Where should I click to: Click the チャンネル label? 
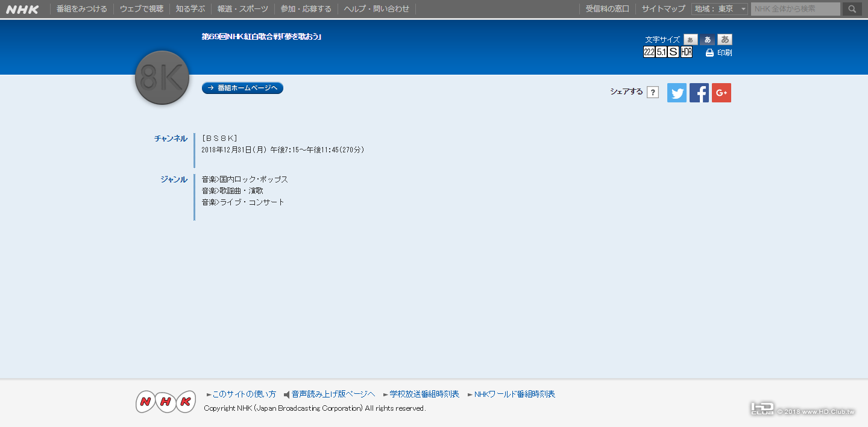point(171,139)
